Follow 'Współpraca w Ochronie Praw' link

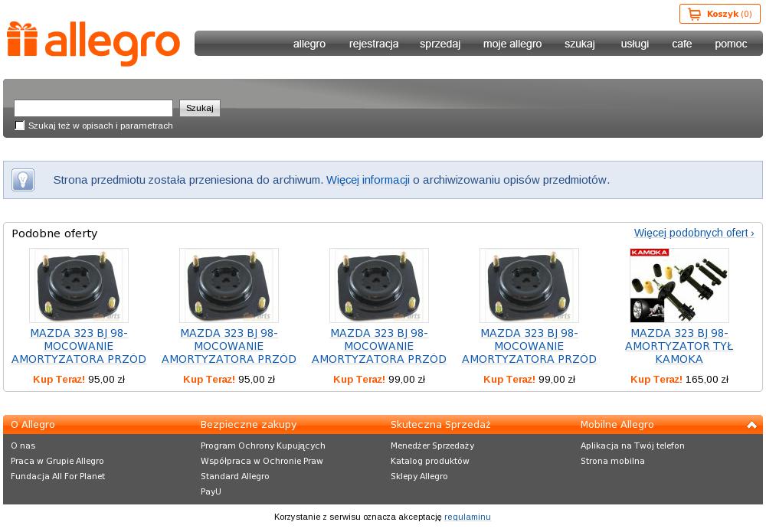(262, 461)
